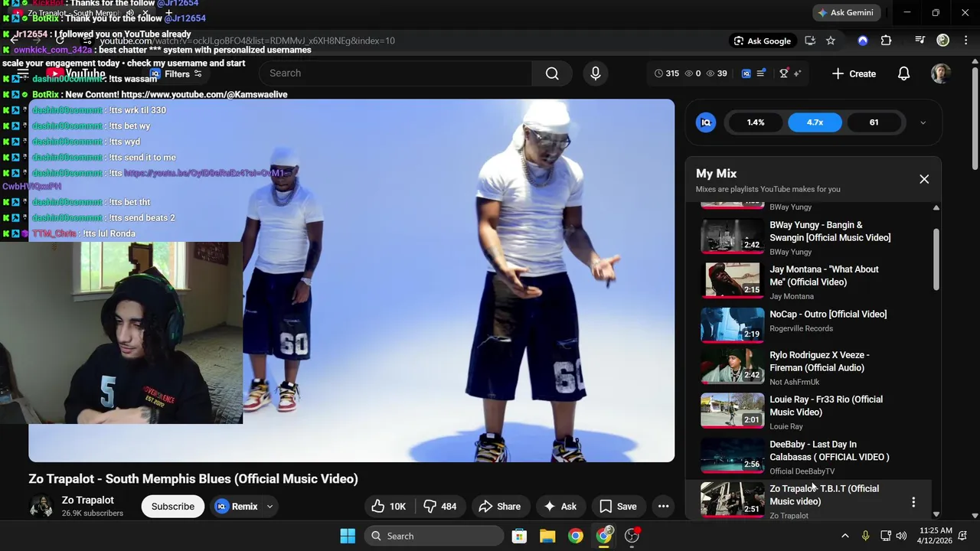Open YouTube notifications bell
This screenshot has width=980, height=551.
tap(903, 73)
